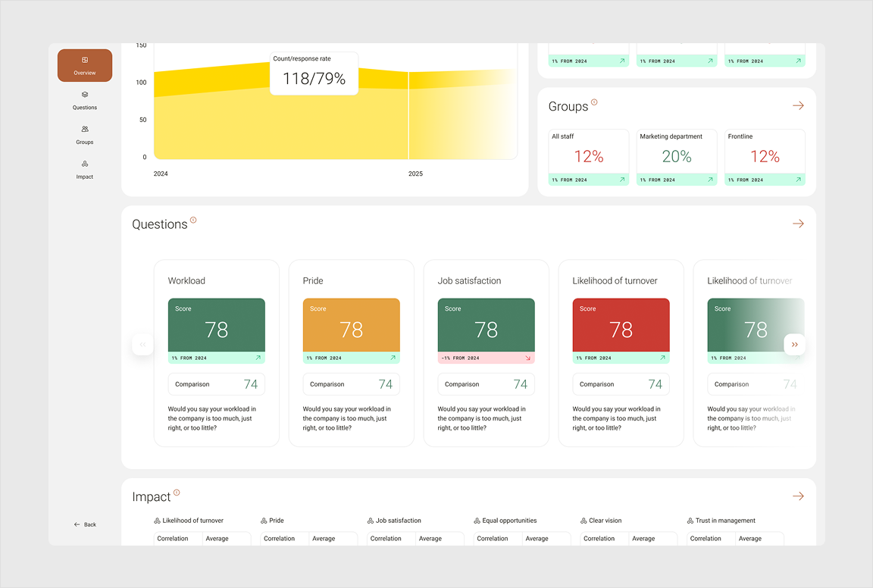873x588 pixels.
Task: Click the Job satisfaction impact icon
Action: pos(371,521)
